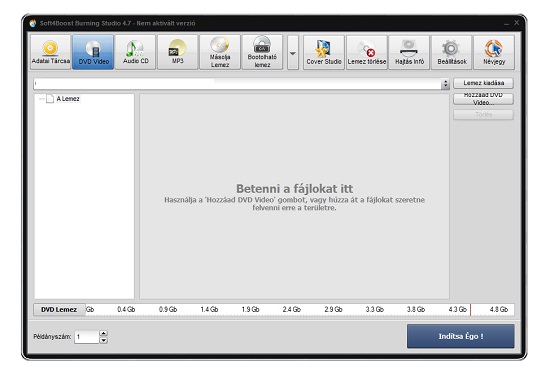
Task: Select the MP3 disc icon
Action: pyautogui.click(x=178, y=52)
